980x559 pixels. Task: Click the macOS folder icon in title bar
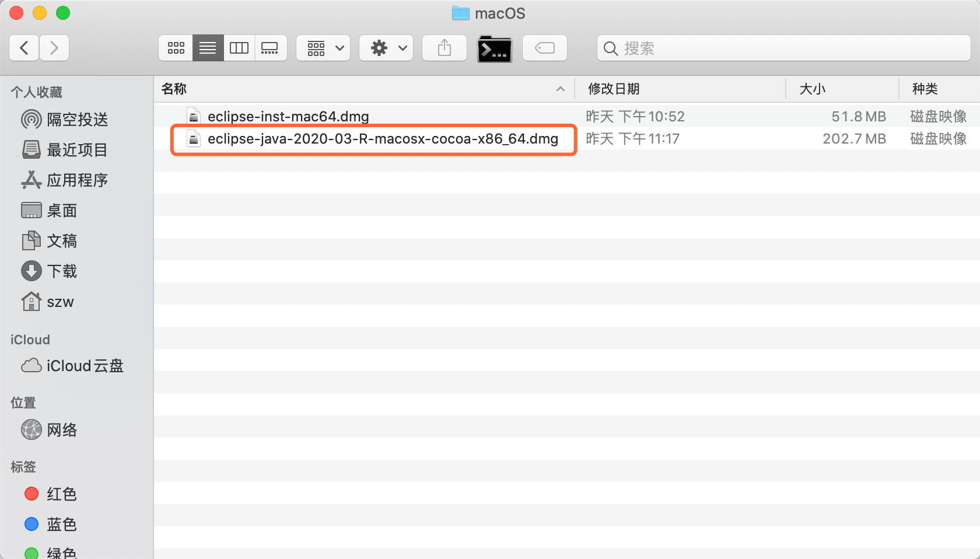(461, 13)
